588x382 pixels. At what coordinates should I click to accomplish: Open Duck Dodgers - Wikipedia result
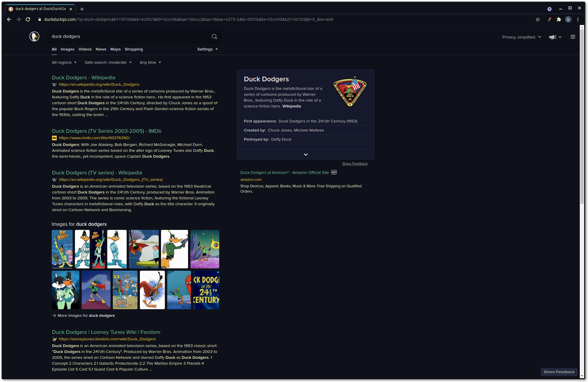[83, 78]
